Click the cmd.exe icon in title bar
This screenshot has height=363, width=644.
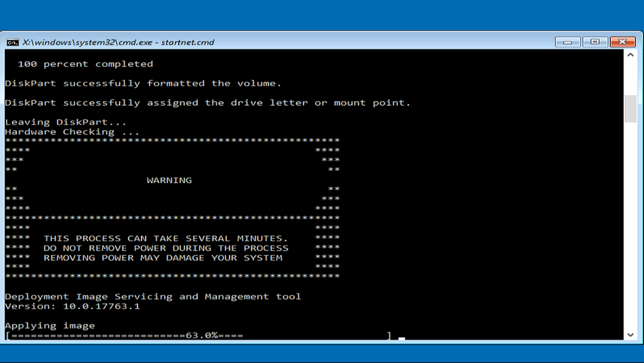click(x=13, y=42)
